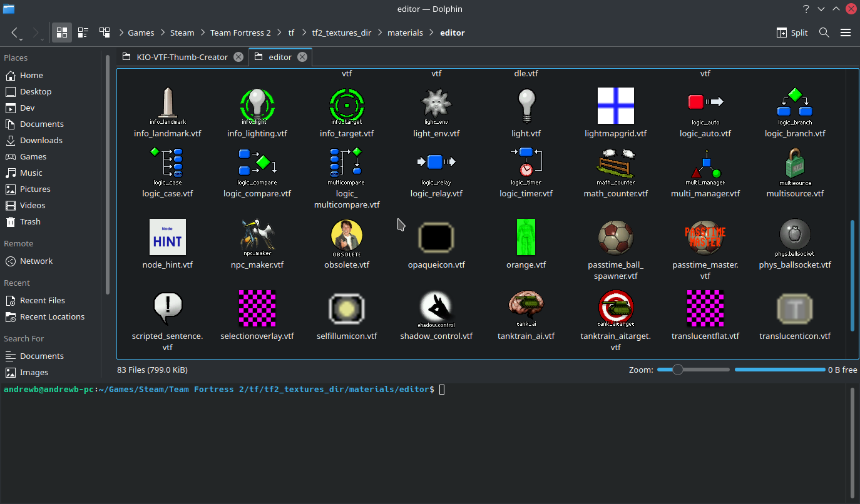Viewport: 860px width, 504px height.
Task: Go to Team Fortress 2 in the breadcrumb
Action: click(240, 33)
